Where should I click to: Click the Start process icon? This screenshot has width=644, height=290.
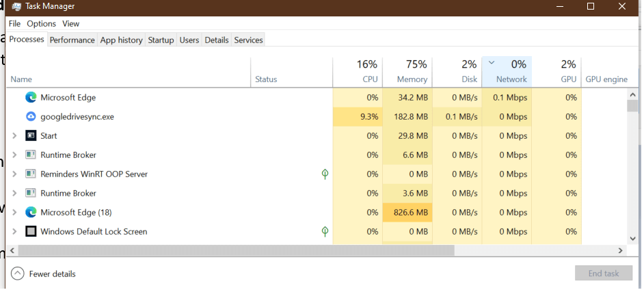[31, 136]
